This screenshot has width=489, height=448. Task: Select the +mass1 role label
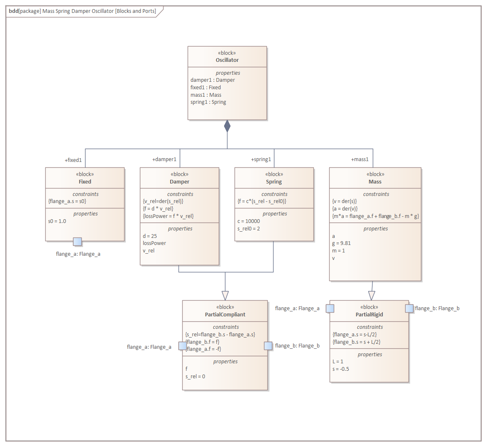tap(360, 159)
